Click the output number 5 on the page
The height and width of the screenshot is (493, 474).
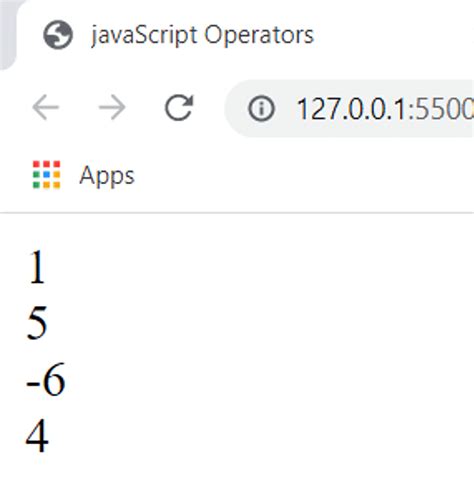[x=37, y=323]
